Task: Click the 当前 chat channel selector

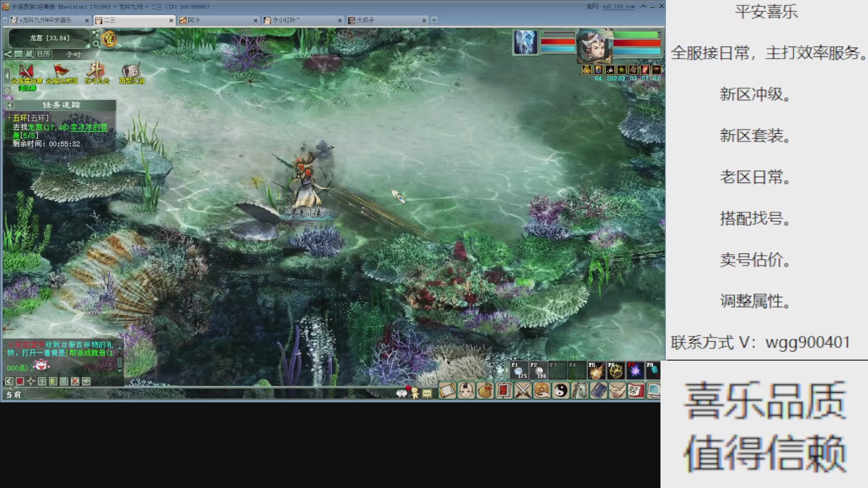Action: (14, 394)
